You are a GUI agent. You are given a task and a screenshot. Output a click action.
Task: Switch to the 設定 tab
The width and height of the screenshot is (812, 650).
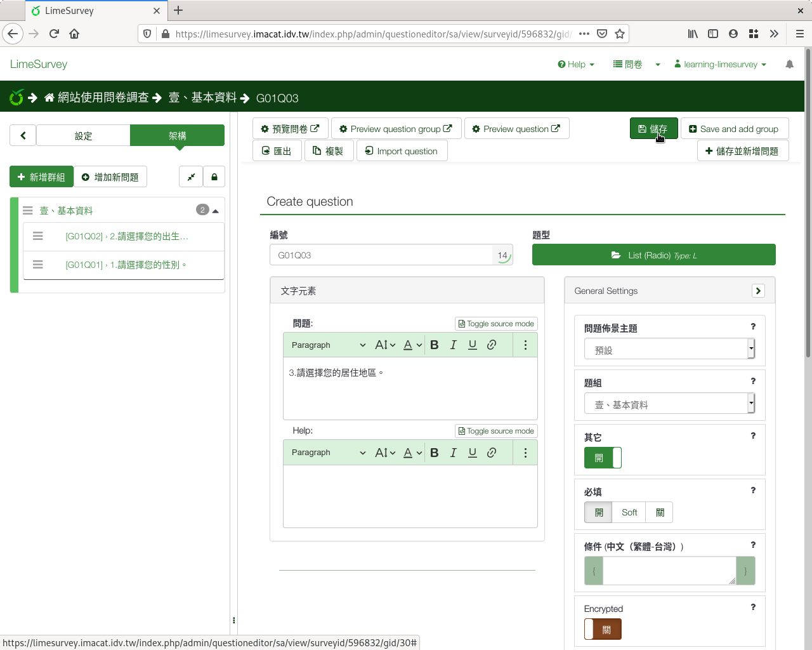(83, 135)
